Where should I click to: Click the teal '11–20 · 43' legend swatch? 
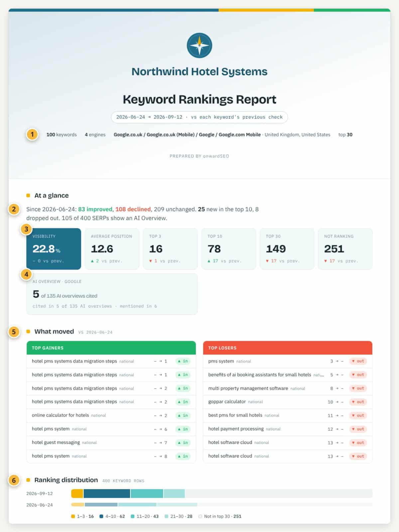click(x=133, y=516)
